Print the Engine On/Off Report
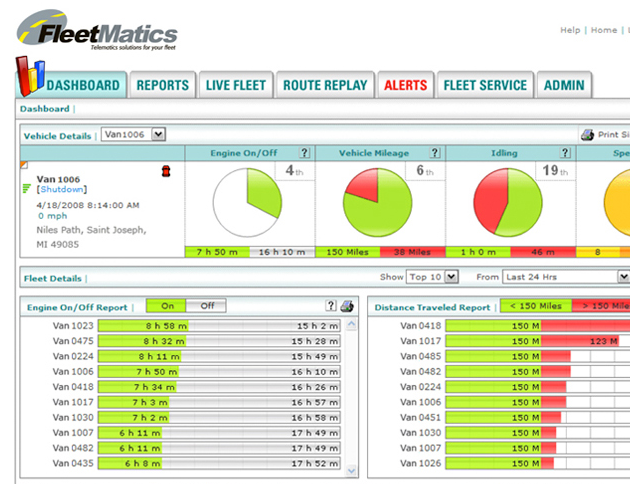The image size is (630, 484). tap(347, 307)
